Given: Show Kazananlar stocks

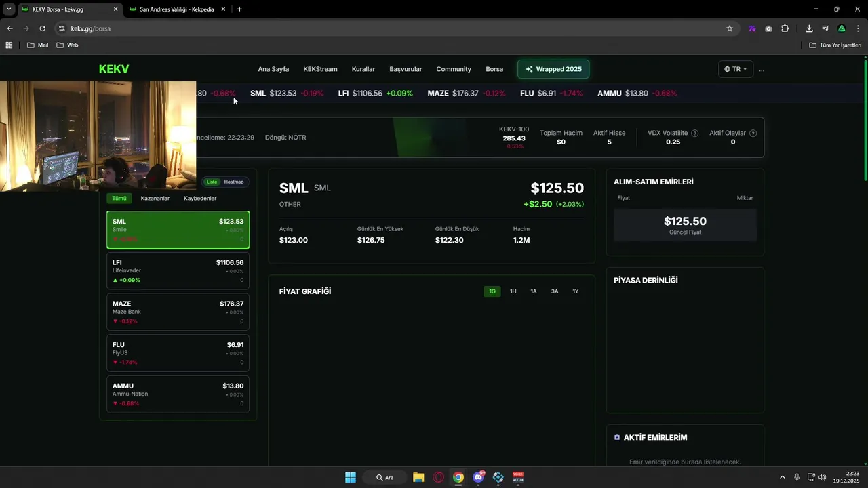Looking at the screenshot, I should 155,199.
